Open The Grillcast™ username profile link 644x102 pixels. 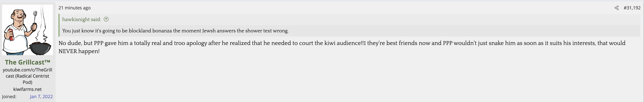click(x=28, y=62)
